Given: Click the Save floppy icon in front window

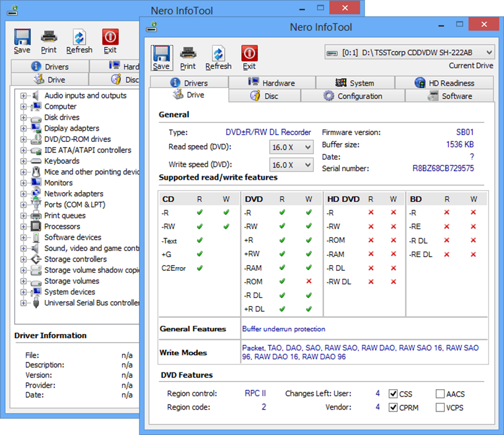Looking at the screenshot, I should [x=161, y=53].
